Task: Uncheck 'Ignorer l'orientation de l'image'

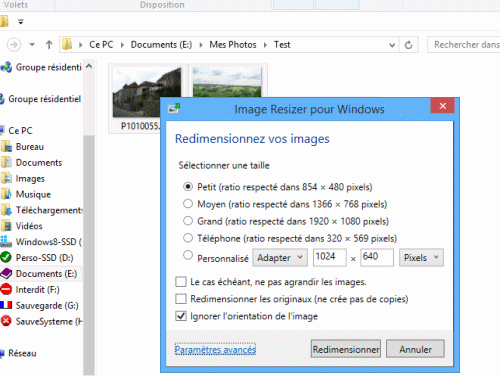Action: pyautogui.click(x=181, y=316)
